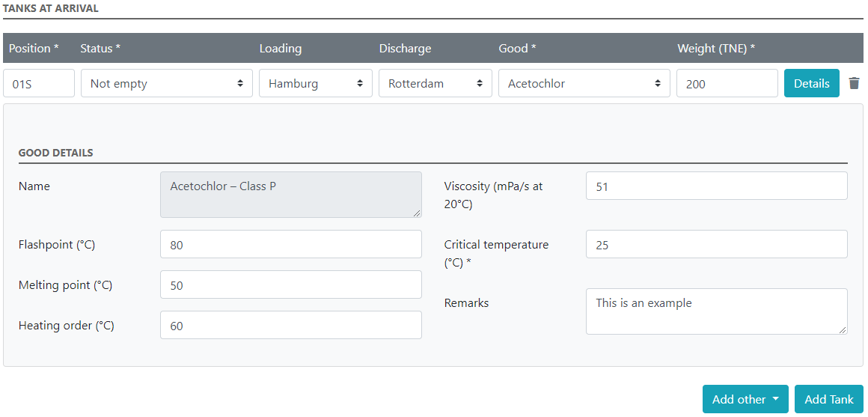Click the Heating order field containing 60

point(290,325)
